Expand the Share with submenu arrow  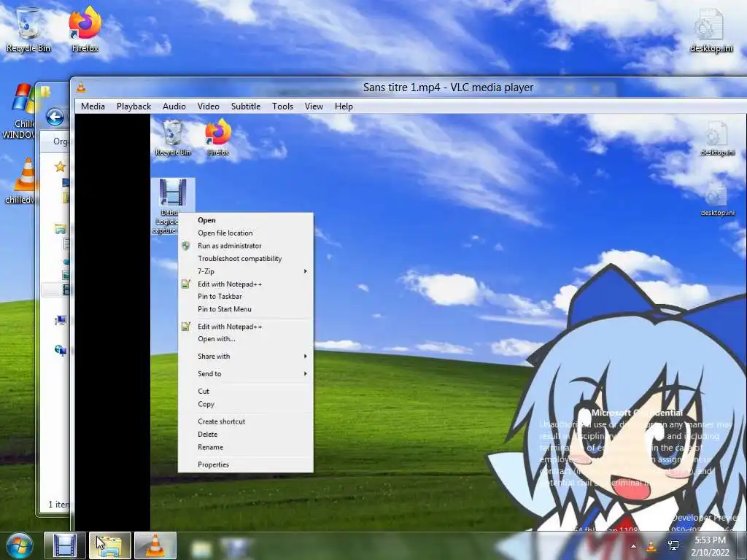click(x=306, y=356)
